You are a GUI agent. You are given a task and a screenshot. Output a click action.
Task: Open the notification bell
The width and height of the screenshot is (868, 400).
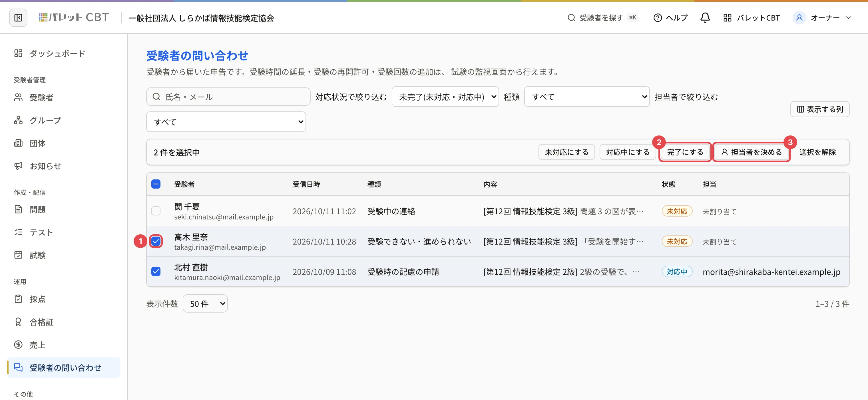click(x=705, y=17)
